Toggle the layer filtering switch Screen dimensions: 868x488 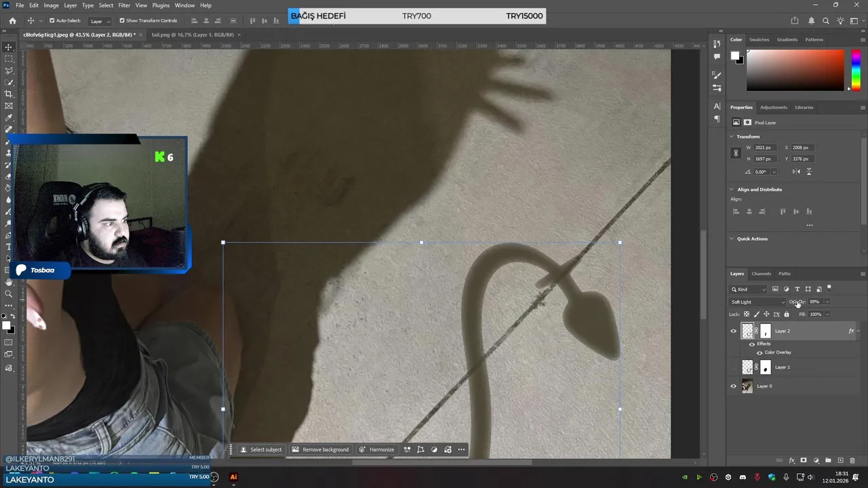pyautogui.click(x=829, y=287)
